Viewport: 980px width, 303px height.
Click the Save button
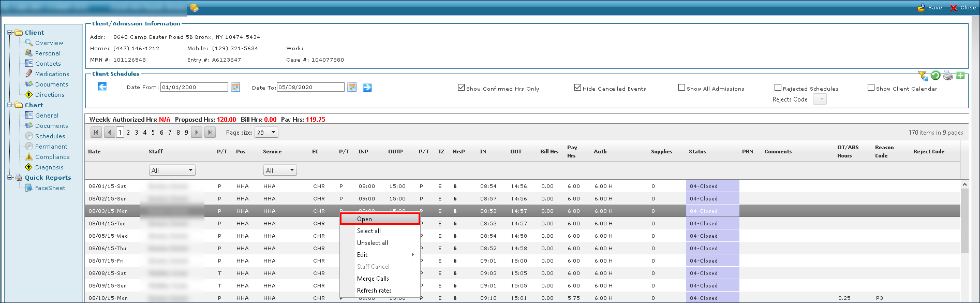(930, 7)
